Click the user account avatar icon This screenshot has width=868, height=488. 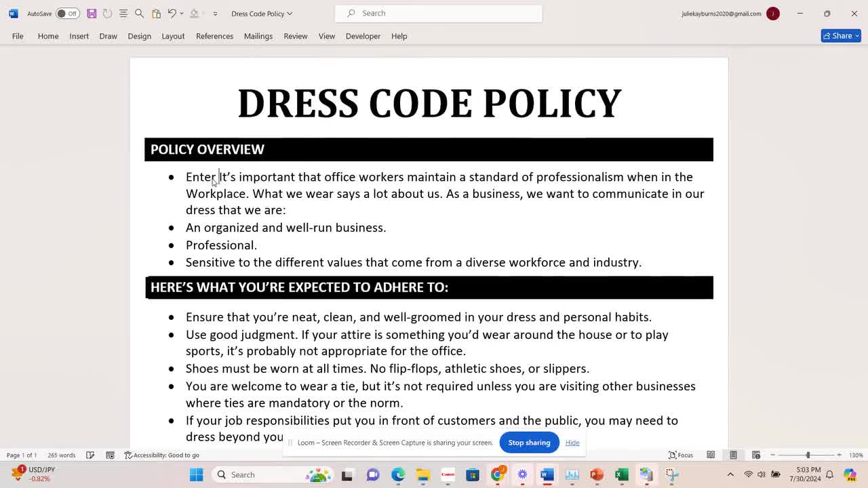[773, 14]
